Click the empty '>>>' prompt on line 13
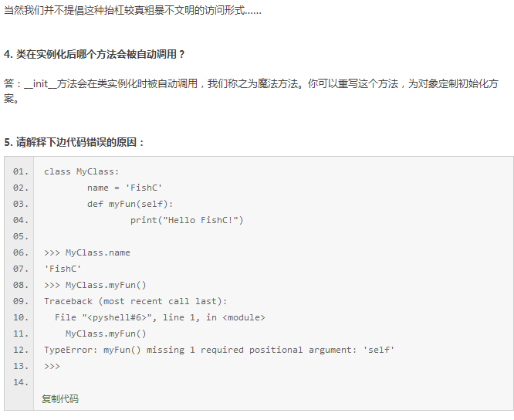 [x=52, y=366]
